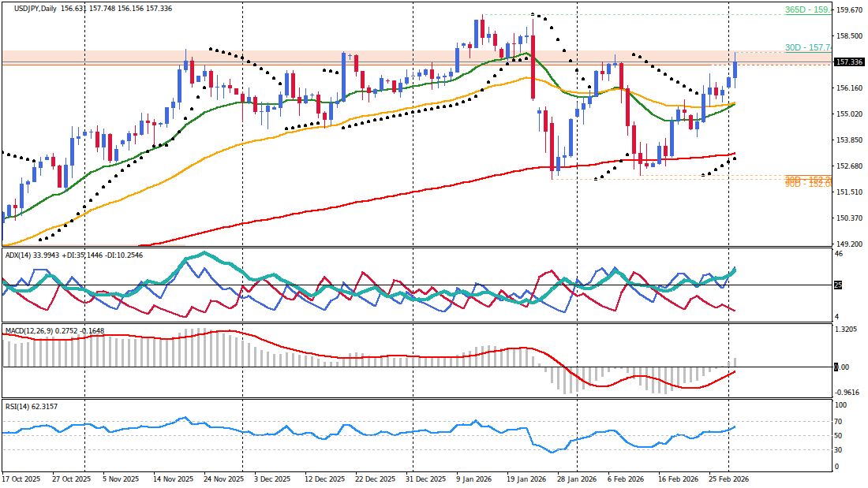
Task: Click the 3 Dec 2025 date label
Action: 272,479
